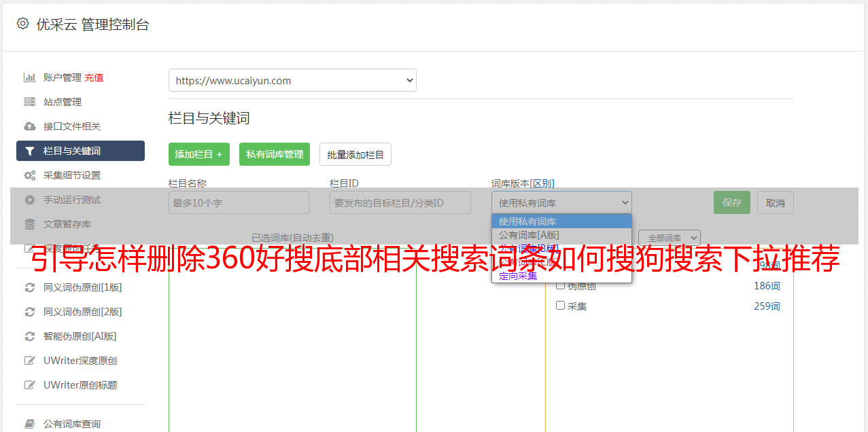
Task: Open 智能伪原创[AI版] page
Action: pyautogui.click(x=80, y=336)
